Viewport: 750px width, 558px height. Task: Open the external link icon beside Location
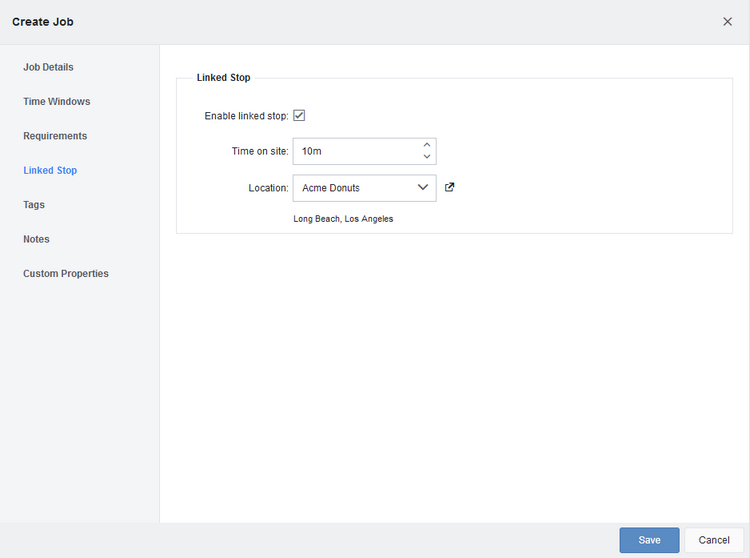(449, 187)
